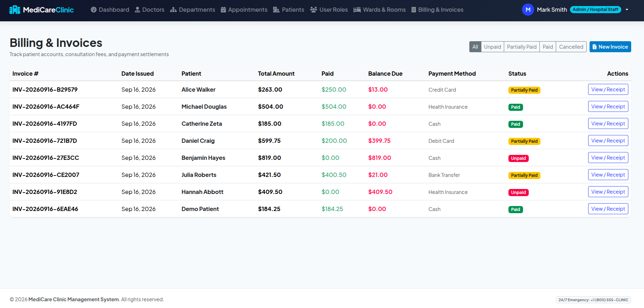Image resolution: width=644 pixels, height=308 pixels.
Task: Go to the Doctors page
Action: pos(149,10)
